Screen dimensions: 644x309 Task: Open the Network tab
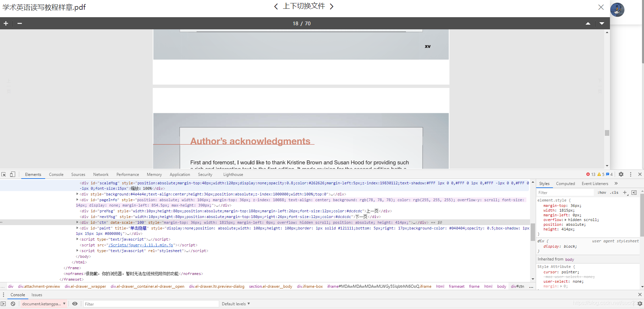pyautogui.click(x=101, y=174)
